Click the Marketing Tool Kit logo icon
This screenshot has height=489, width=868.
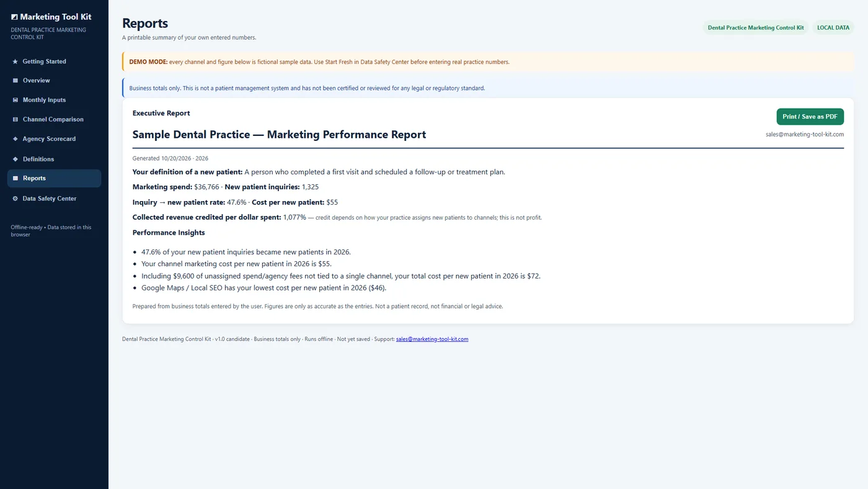pos(14,17)
